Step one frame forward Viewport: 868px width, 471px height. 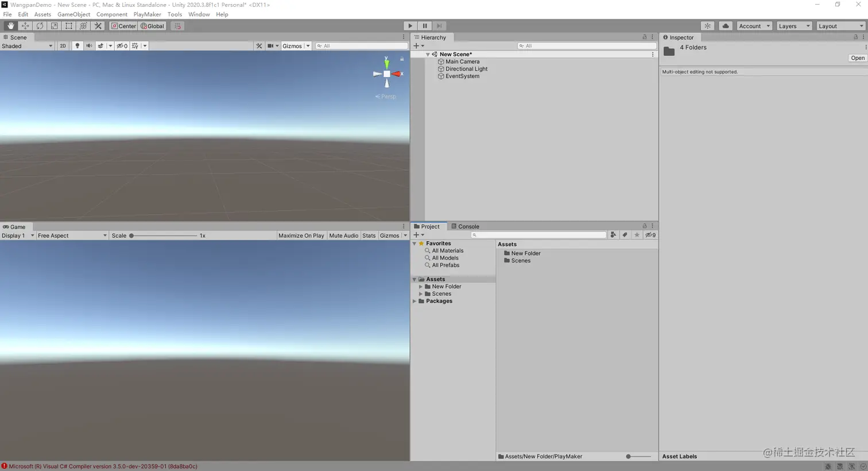tap(439, 26)
